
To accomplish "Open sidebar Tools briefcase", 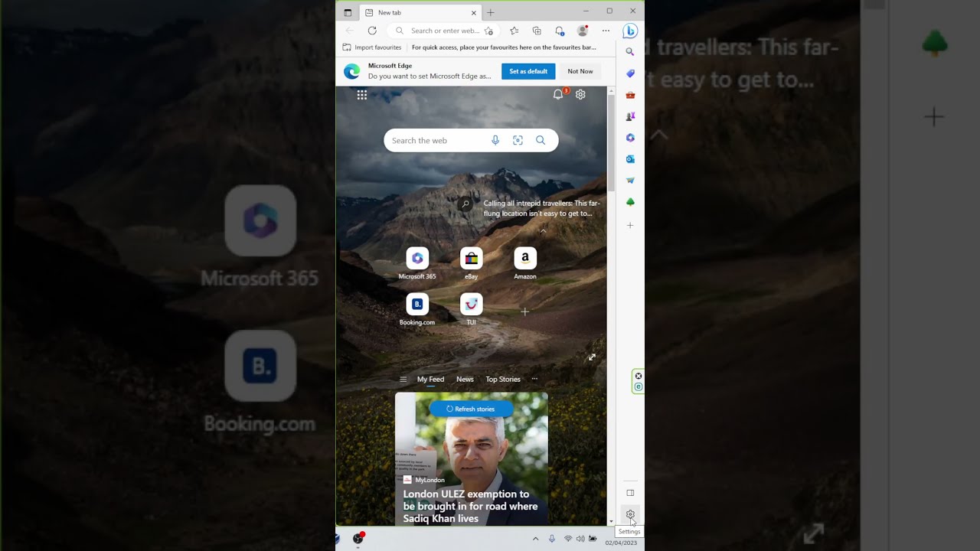I will pos(630,95).
